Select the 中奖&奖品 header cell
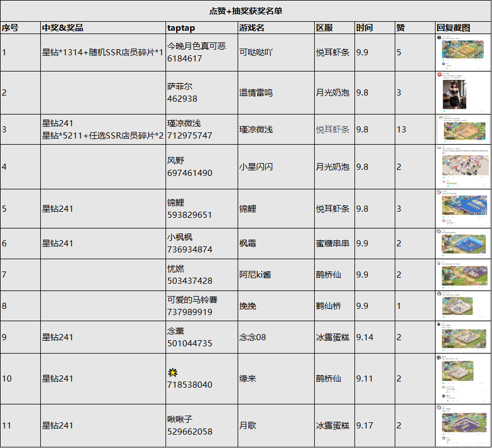 click(x=103, y=28)
